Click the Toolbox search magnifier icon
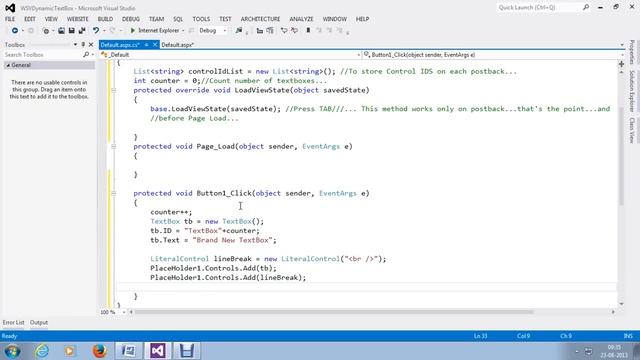640x360 pixels. point(86,55)
